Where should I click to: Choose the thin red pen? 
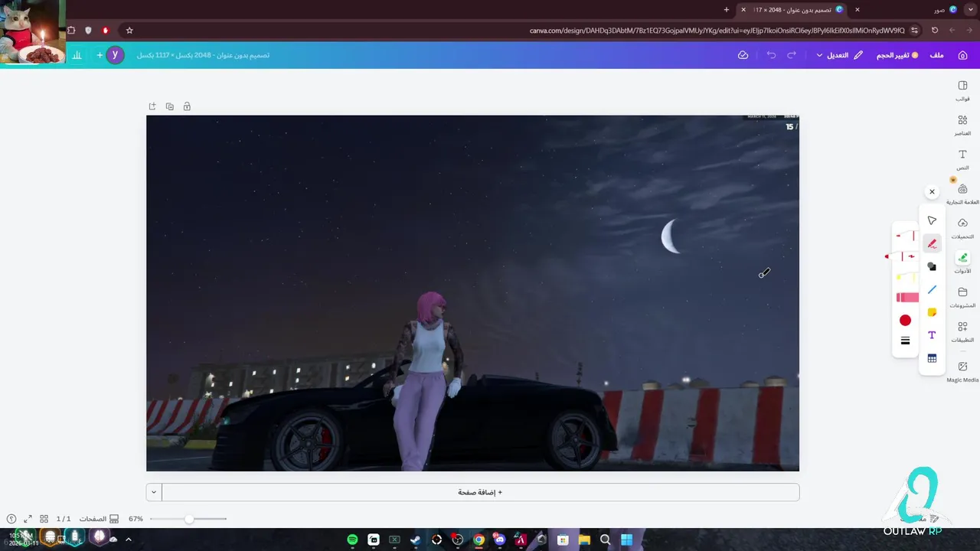pos(906,236)
